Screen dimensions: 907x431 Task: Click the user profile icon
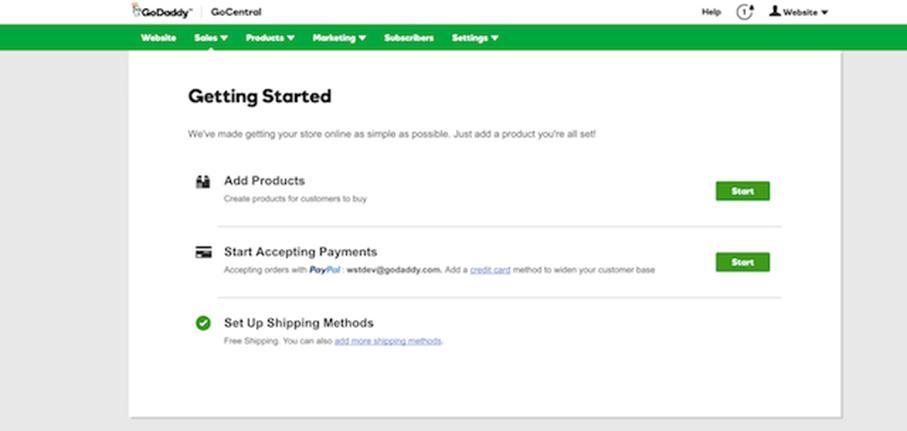(x=774, y=12)
